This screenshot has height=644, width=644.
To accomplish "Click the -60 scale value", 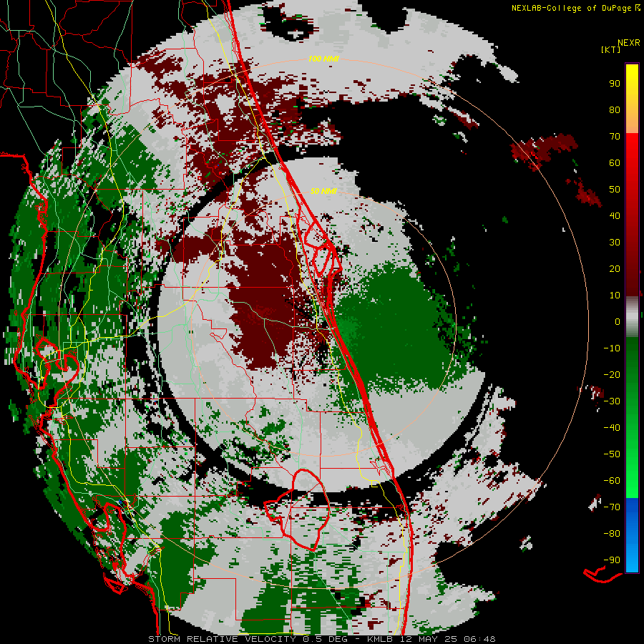I will [x=612, y=481].
